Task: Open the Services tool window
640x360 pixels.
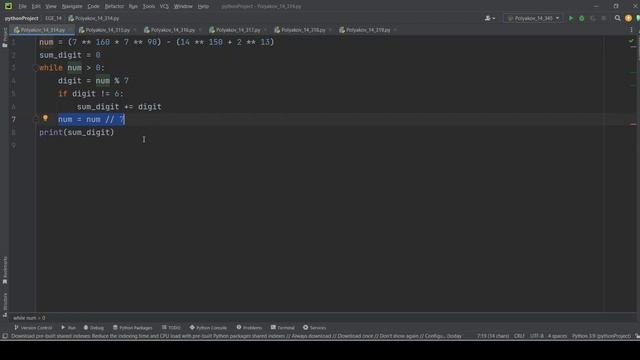Action: [x=314, y=328]
